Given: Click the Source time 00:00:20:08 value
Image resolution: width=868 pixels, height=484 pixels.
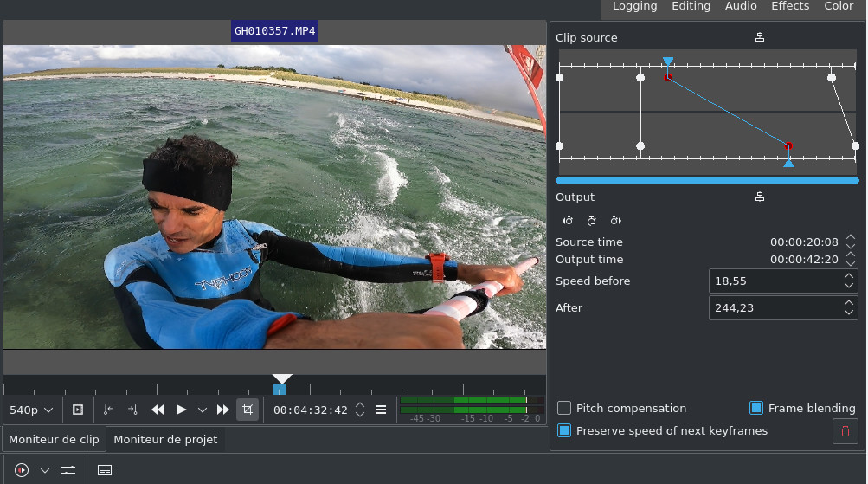Looking at the screenshot, I should point(804,242).
